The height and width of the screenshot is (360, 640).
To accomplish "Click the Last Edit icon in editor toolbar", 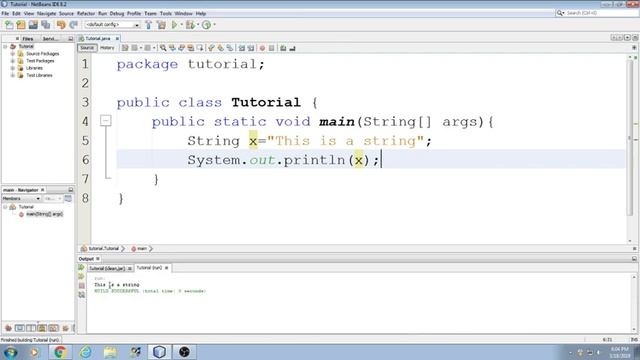I will tap(125, 48).
